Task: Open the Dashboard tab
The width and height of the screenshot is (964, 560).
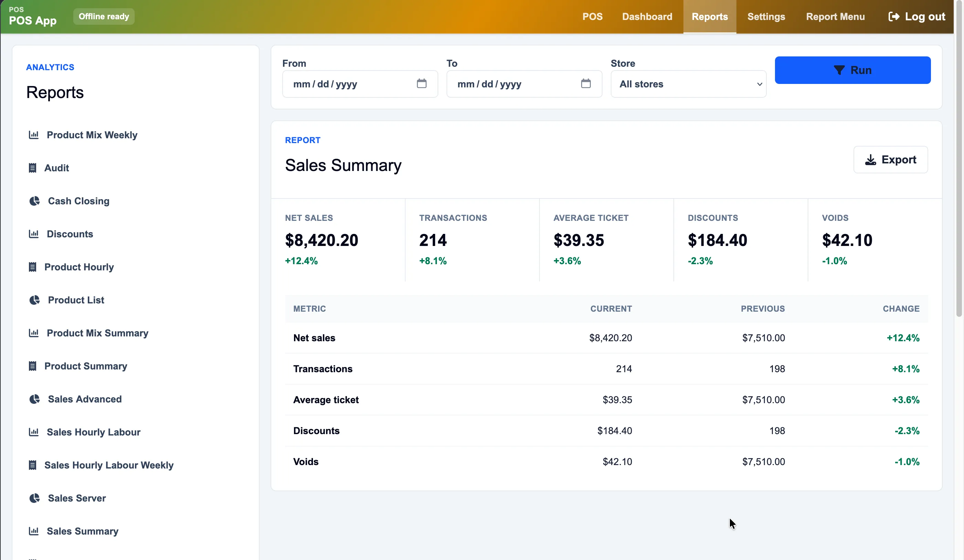Action: (647, 17)
